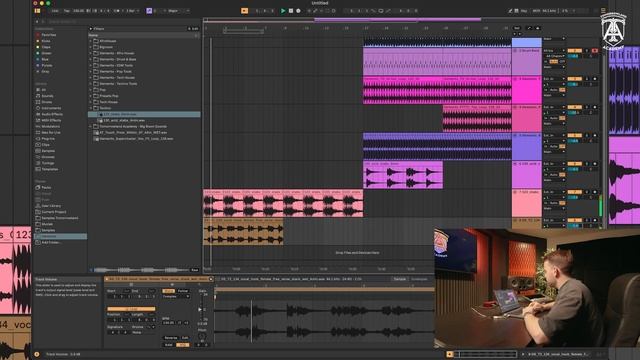
Task: Click the Stop button in the transport
Action: click(291, 11)
